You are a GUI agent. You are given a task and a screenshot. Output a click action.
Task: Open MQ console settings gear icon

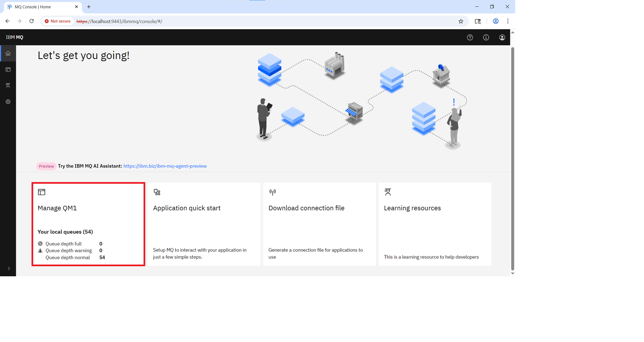pyautogui.click(x=8, y=102)
